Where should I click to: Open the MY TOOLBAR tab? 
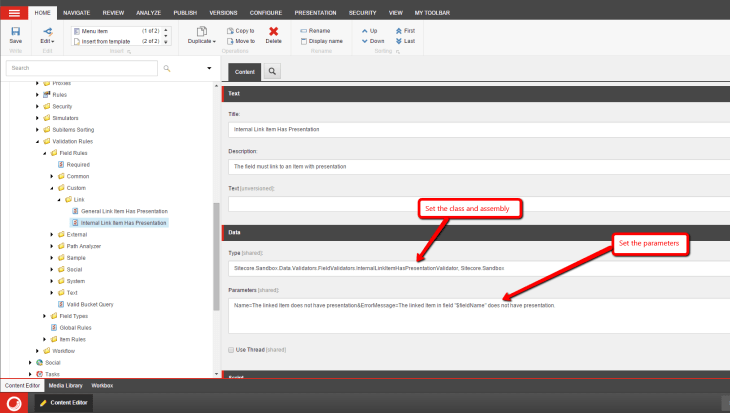click(432, 13)
